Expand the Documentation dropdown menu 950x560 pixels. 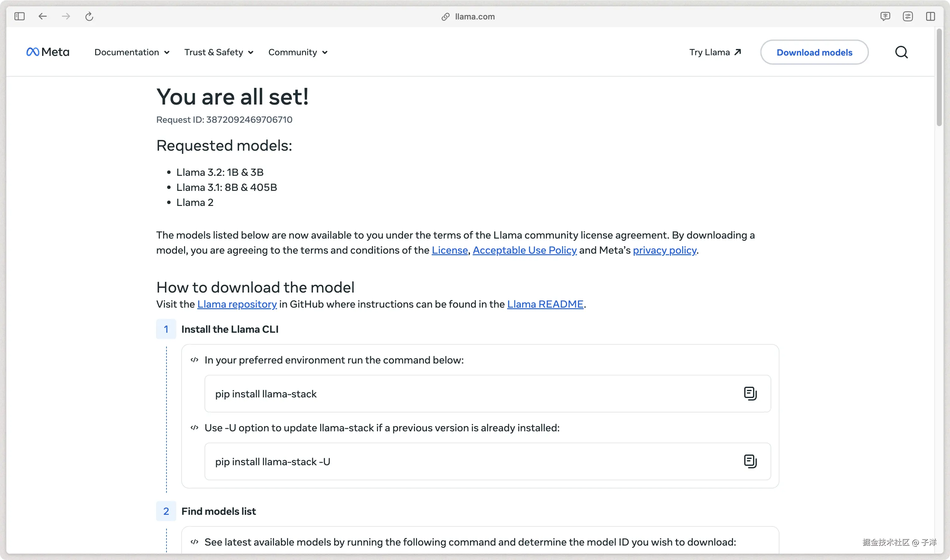[132, 52]
